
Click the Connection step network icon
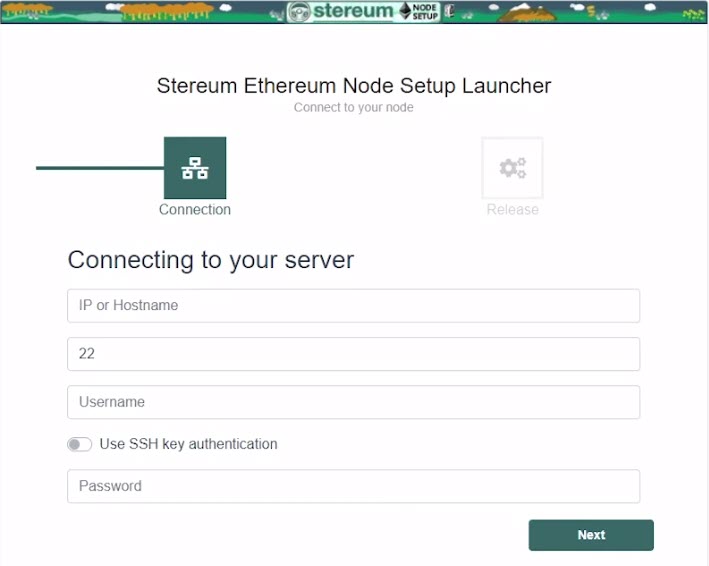point(195,168)
